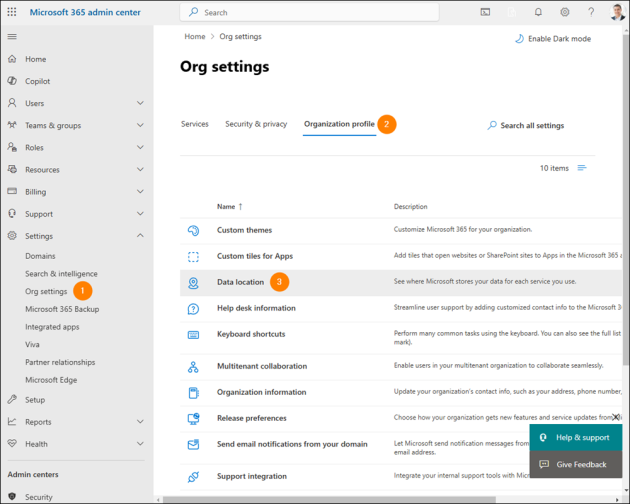The height and width of the screenshot is (504, 630).
Task: Open Support integration setting
Action: 252,476
